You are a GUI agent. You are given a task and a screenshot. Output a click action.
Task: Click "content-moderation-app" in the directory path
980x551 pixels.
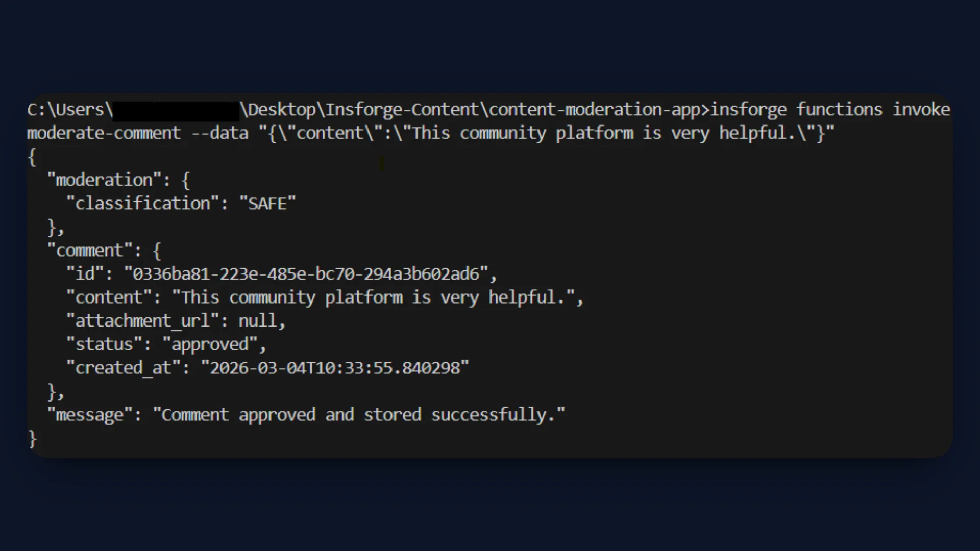(x=594, y=110)
